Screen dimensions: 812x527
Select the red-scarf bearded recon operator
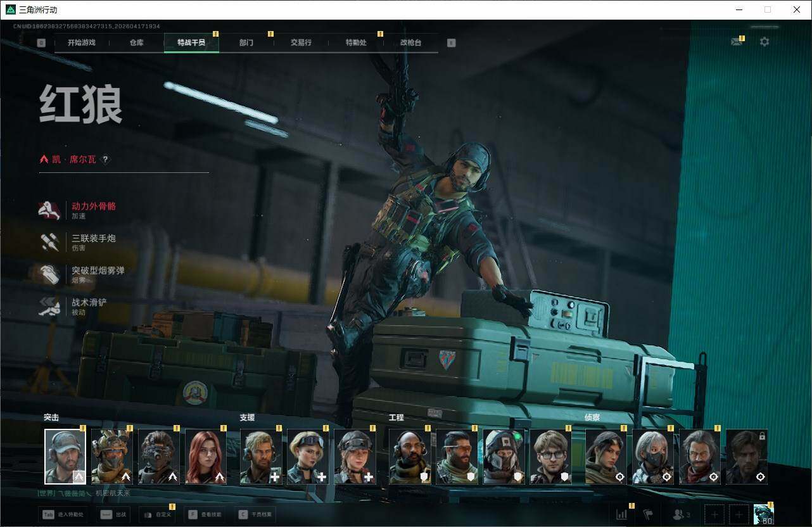pyautogui.click(x=700, y=457)
